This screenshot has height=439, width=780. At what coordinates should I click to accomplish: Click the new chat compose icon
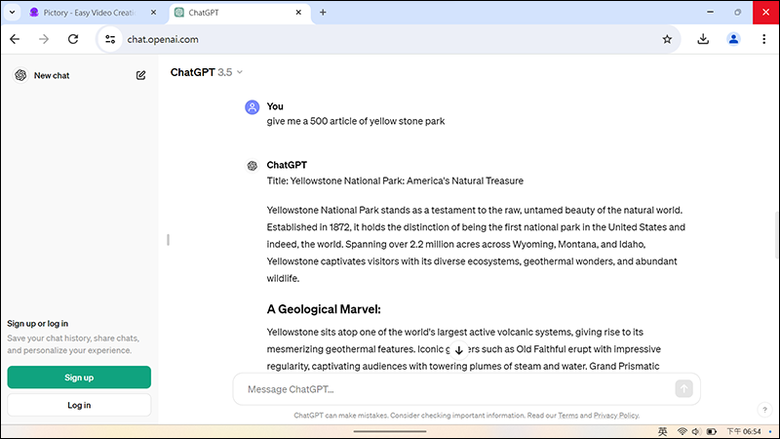point(141,75)
